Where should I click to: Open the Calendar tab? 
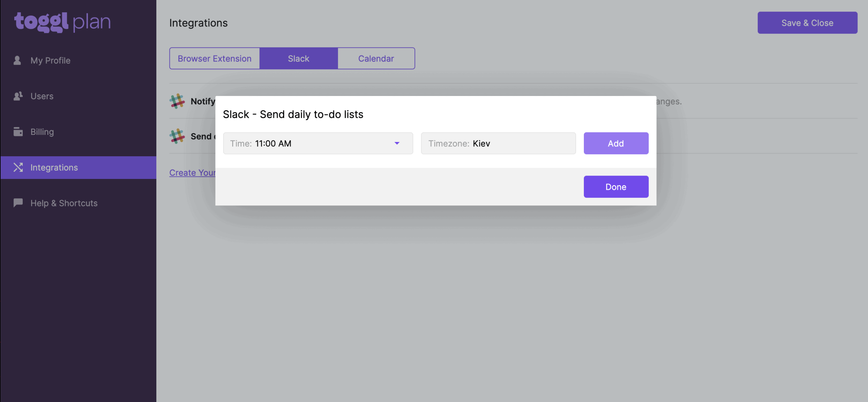tap(376, 59)
